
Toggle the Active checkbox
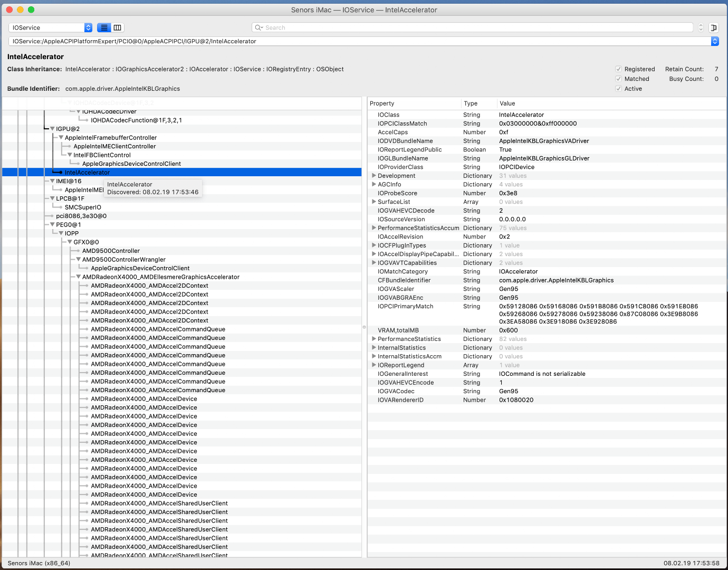[x=618, y=89]
